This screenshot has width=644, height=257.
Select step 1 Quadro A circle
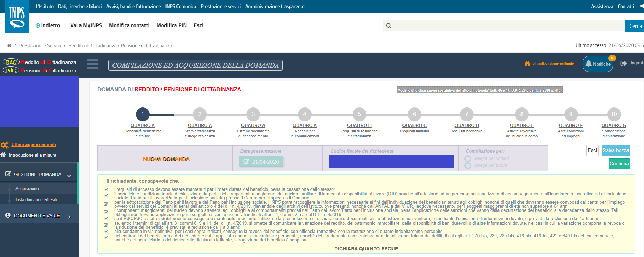(143, 114)
